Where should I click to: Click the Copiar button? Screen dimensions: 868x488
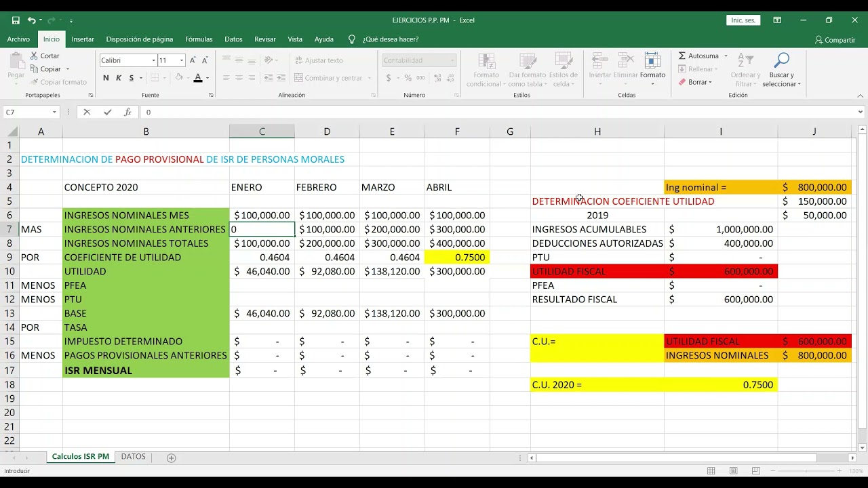(46, 68)
